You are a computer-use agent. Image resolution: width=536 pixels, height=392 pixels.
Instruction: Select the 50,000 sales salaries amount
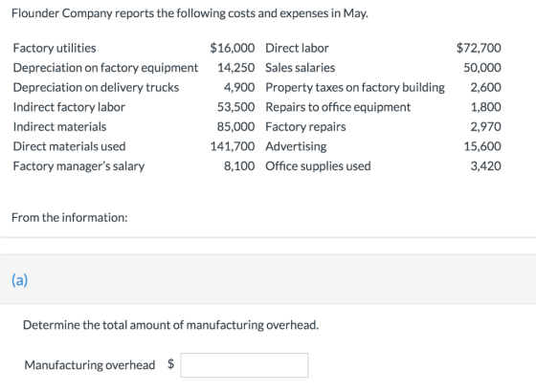(482, 68)
